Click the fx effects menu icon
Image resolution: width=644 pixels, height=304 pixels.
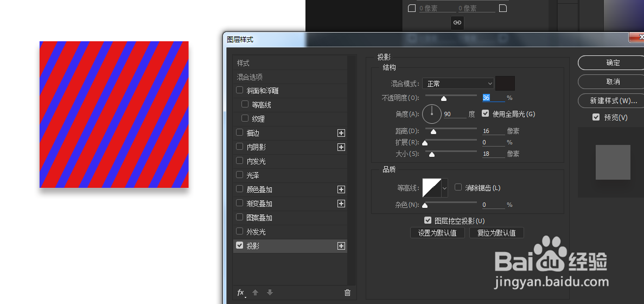241,293
